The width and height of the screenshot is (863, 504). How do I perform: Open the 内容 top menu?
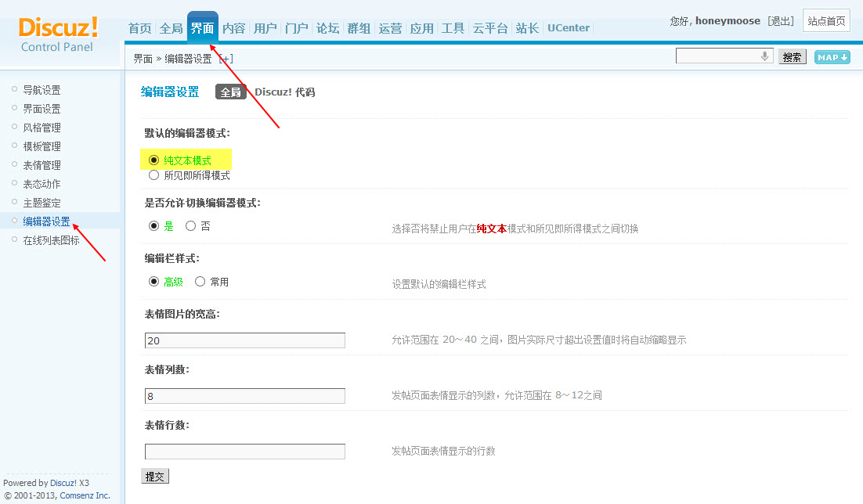(x=234, y=28)
